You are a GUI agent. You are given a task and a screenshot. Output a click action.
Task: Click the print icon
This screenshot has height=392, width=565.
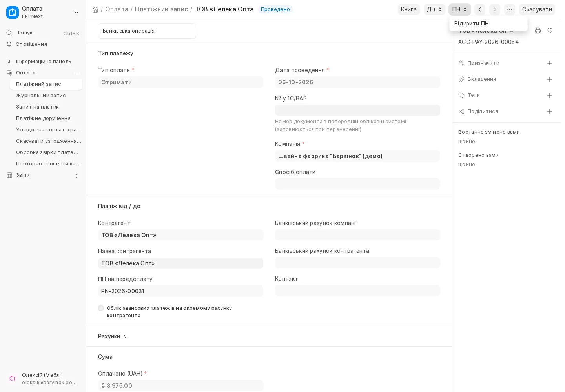point(538,31)
